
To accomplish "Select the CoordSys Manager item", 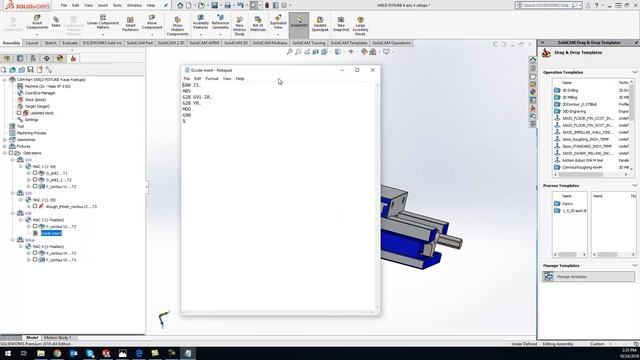I will coord(40,93).
